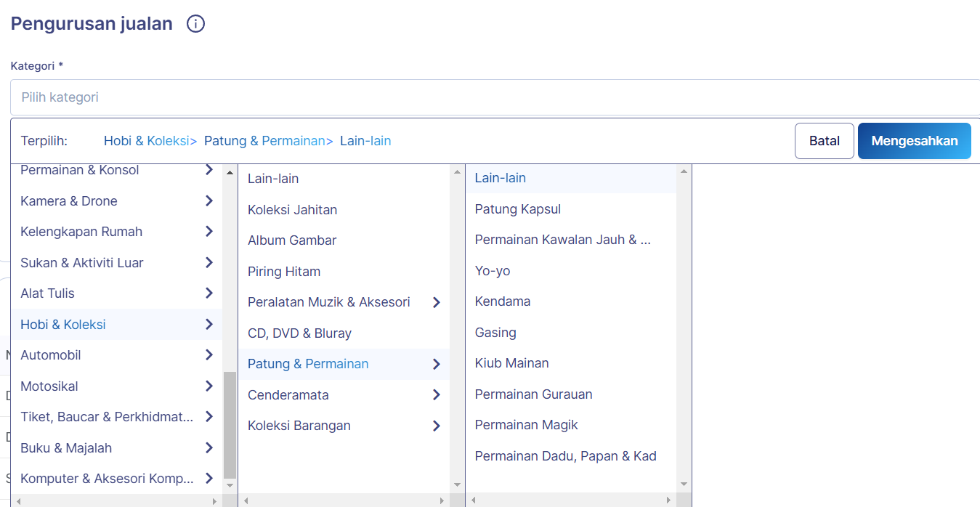Viewport: 980px width, 507px height.
Task: Select Permainan Dadu, Papan & Kad
Action: [565, 456]
